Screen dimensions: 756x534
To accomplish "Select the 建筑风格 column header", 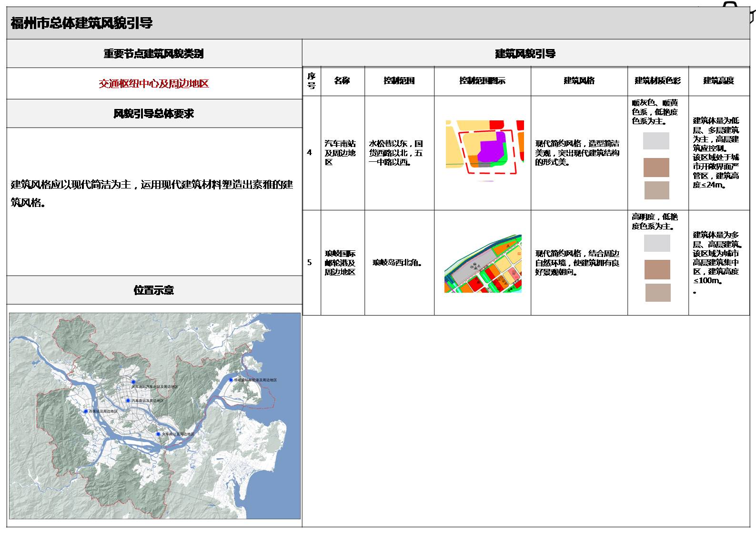I will pyautogui.click(x=579, y=81).
